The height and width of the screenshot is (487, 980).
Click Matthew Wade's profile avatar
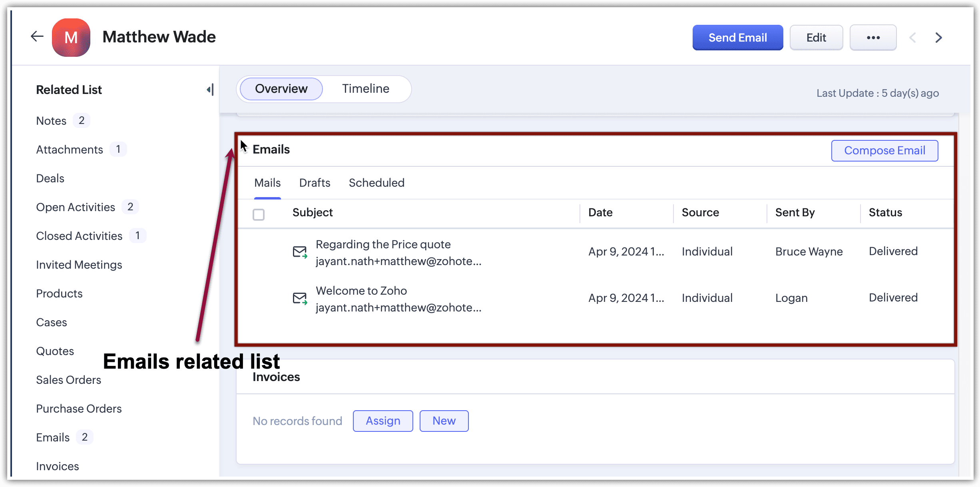click(71, 38)
